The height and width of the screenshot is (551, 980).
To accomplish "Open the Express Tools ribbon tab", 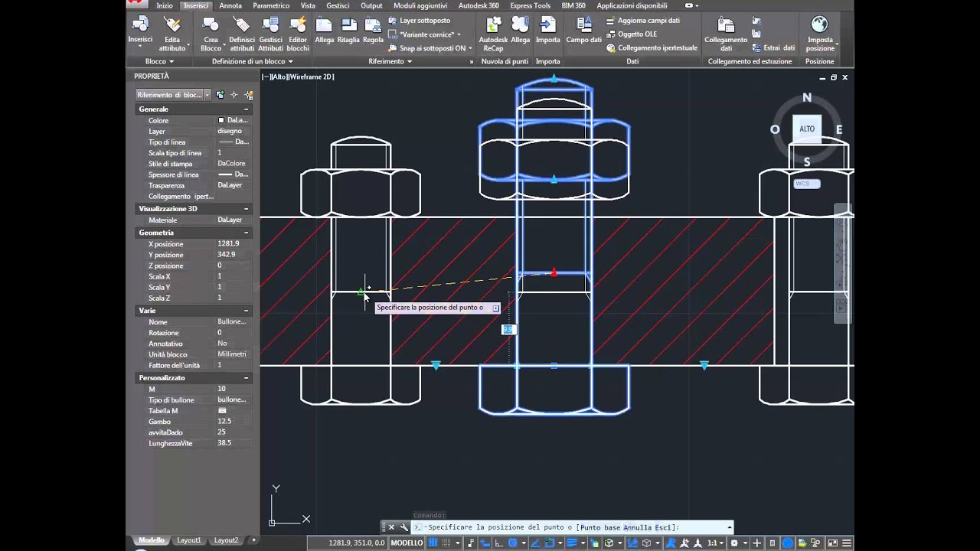I will [531, 5].
